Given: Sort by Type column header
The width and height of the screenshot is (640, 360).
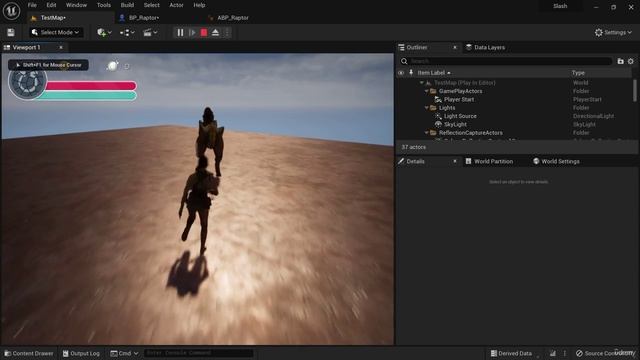Looking at the screenshot, I should (578, 73).
